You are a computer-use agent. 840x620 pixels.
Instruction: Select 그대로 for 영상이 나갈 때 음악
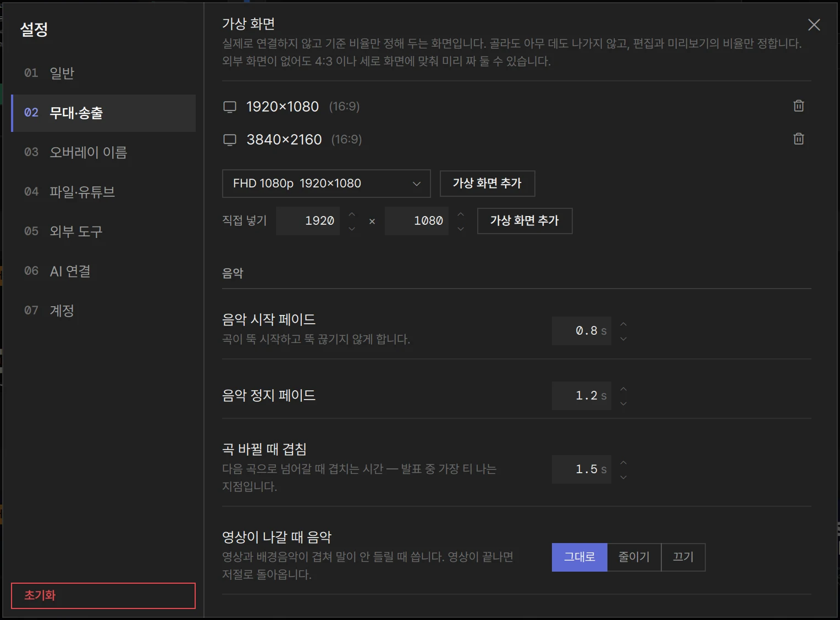tap(579, 557)
